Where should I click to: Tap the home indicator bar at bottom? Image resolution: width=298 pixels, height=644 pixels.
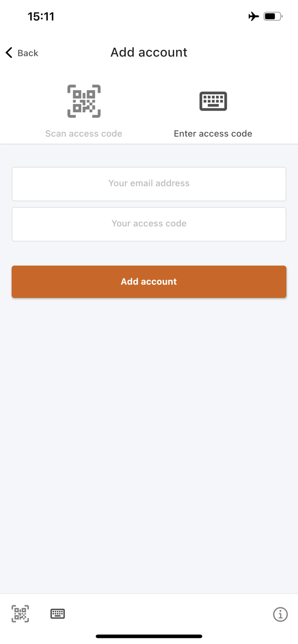[x=149, y=636]
